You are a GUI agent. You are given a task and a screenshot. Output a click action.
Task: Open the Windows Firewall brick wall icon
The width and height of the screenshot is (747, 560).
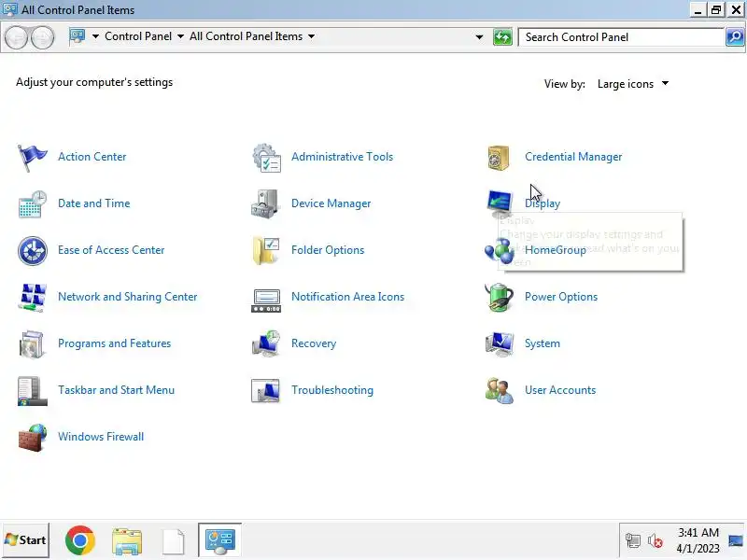[32, 437]
